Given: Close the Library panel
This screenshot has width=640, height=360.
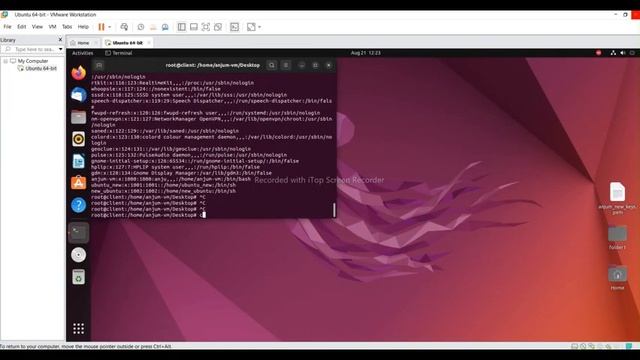Looking at the screenshot, I should click(60, 40).
